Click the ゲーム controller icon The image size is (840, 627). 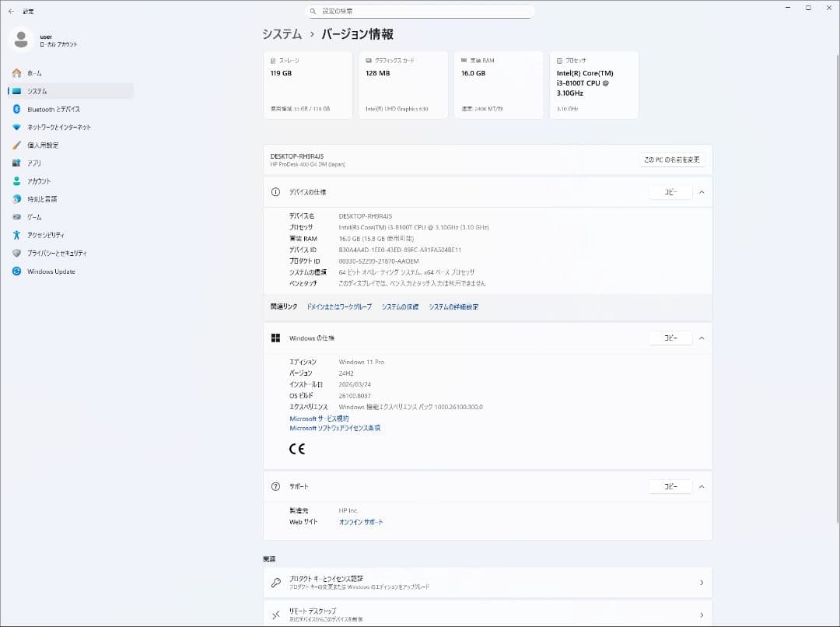(x=16, y=217)
